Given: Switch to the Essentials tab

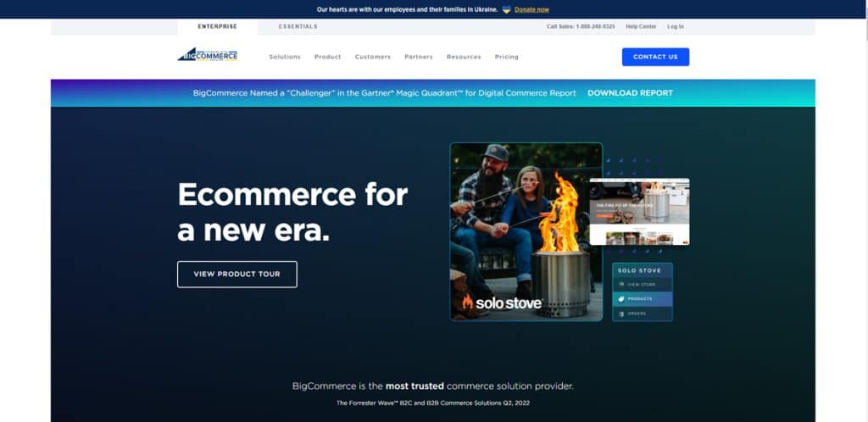Looking at the screenshot, I should click(298, 26).
